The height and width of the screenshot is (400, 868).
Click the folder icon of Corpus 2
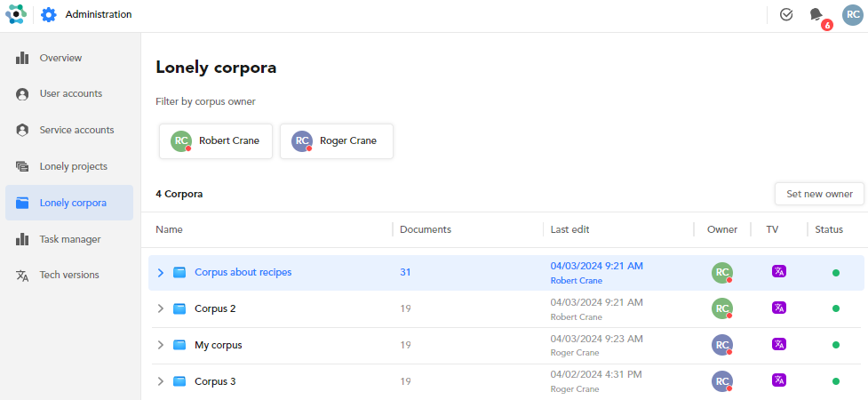point(179,308)
